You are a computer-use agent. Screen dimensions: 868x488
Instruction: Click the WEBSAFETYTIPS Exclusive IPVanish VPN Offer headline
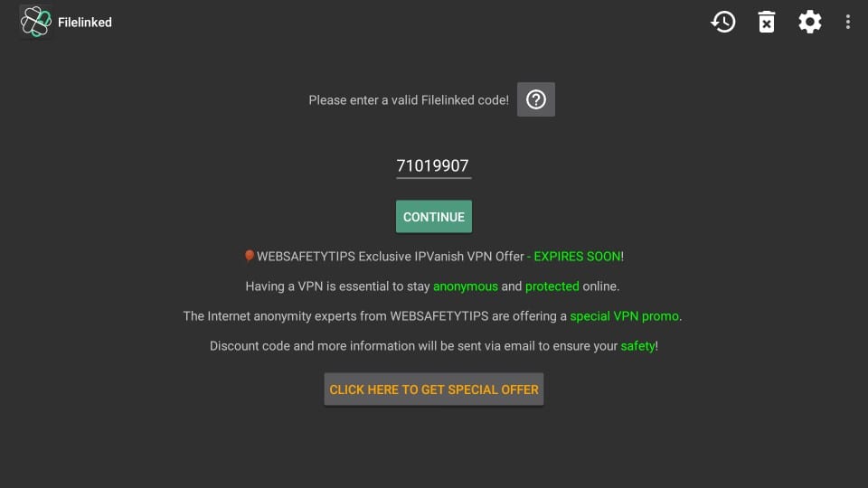click(x=391, y=257)
